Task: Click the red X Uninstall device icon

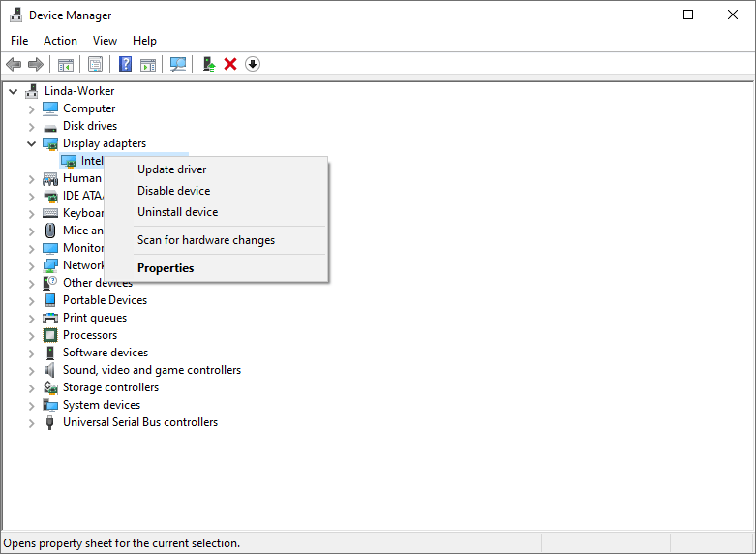Action: coord(230,64)
